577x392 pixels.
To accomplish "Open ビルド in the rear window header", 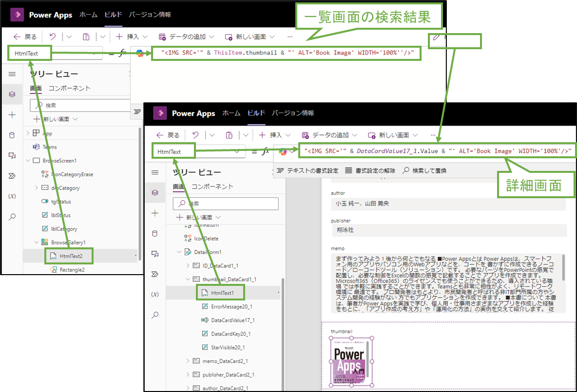I will 114,14.
